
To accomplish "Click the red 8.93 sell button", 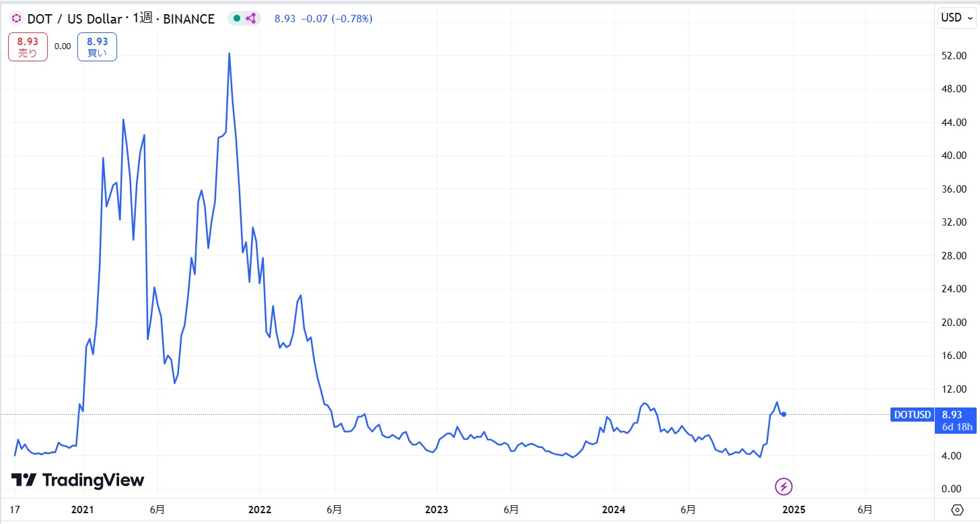I will pos(28,47).
